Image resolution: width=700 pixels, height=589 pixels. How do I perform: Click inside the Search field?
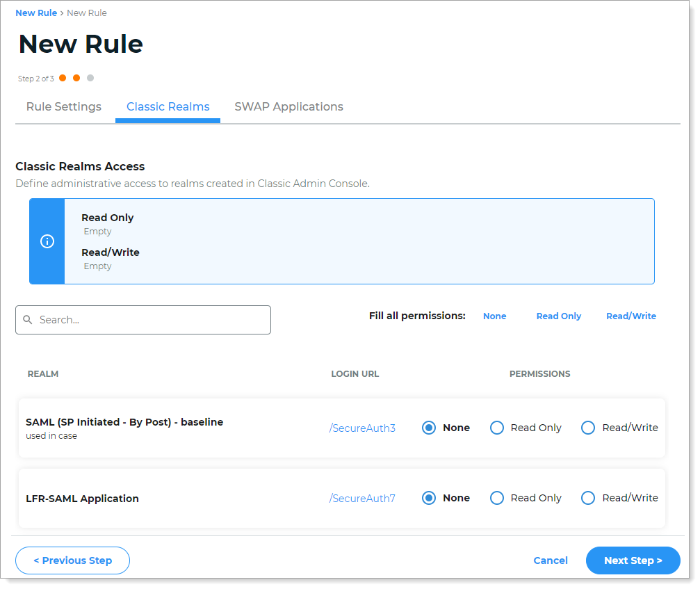139,319
